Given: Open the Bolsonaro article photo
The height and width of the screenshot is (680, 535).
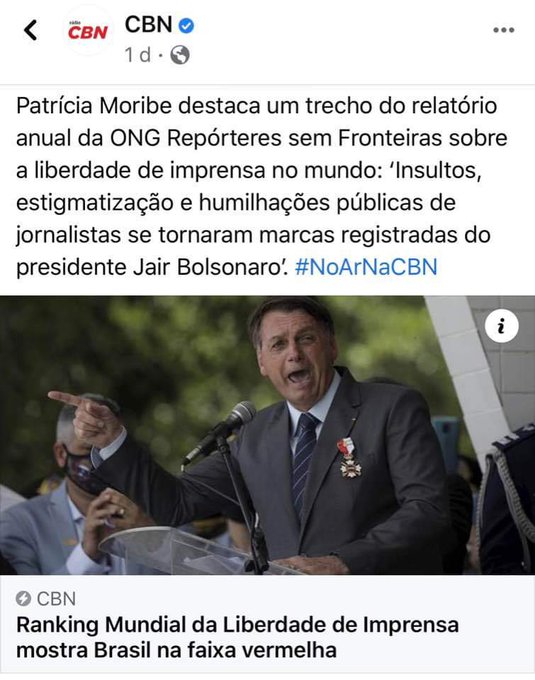Looking at the screenshot, I should tap(268, 435).
